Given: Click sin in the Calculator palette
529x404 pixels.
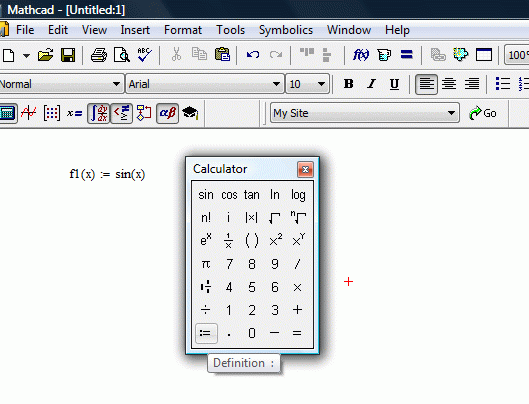Looking at the screenshot, I should point(206,195).
